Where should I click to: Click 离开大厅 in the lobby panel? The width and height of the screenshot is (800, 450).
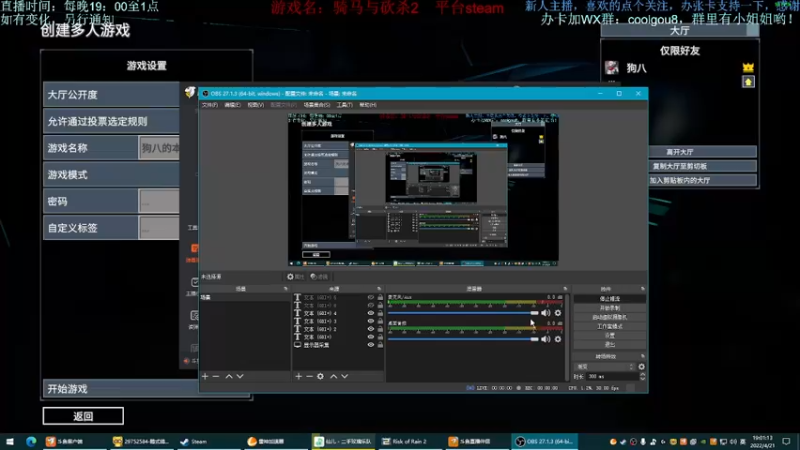tap(703, 152)
